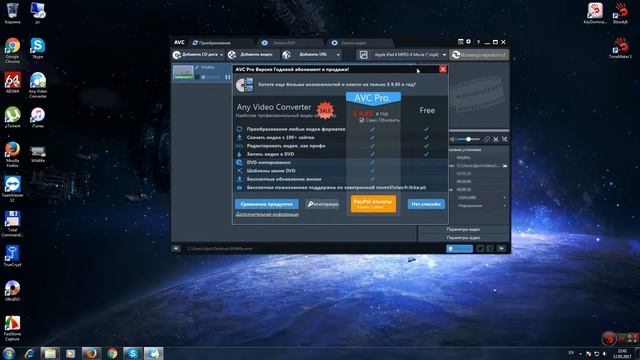
Task: Click collapse arrow at AVC bottom right
Action: pos(502,248)
